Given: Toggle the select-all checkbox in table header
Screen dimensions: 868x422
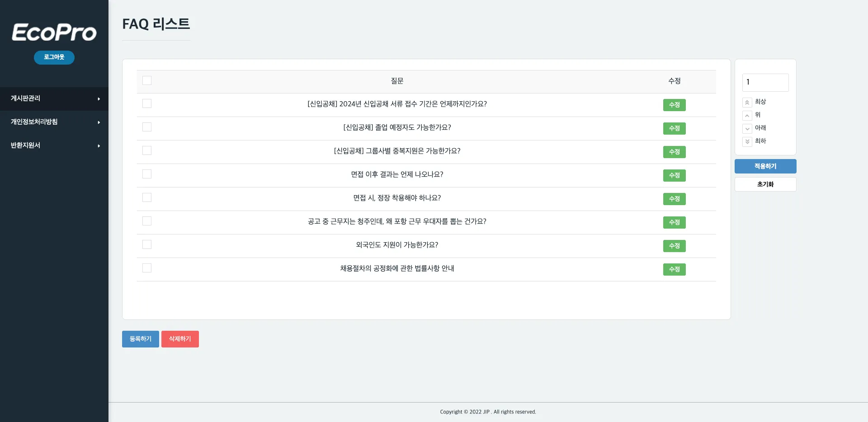Looking at the screenshot, I should coord(147,80).
